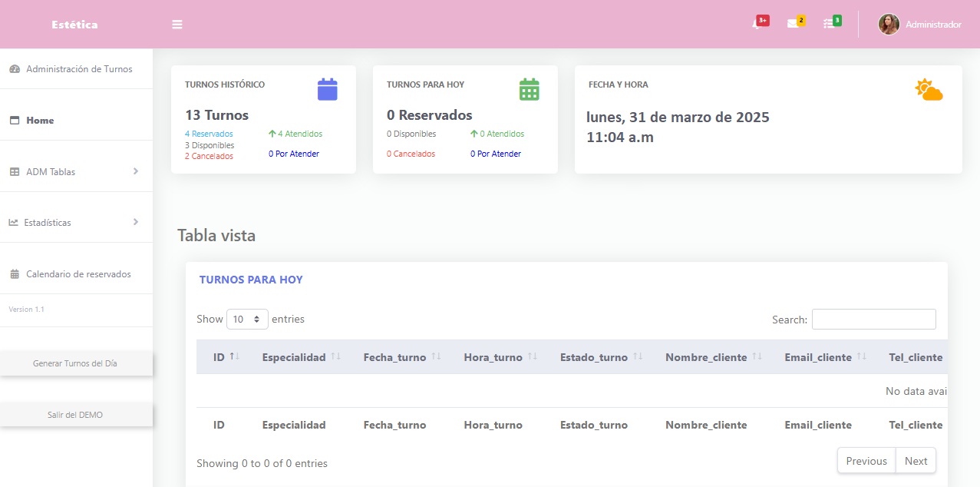
Task: Open the messages envelope with 2 unread
Action: (796, 22)
